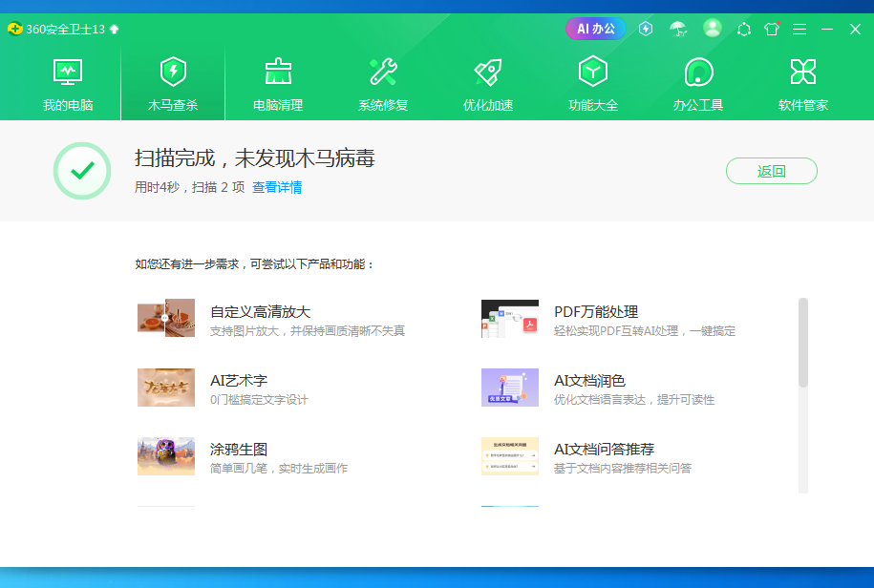Click the text 轻松实现PDF互转AI处理，一键搞定
Image resolution: width=874 pixels, height=588 pixels.
645,331
